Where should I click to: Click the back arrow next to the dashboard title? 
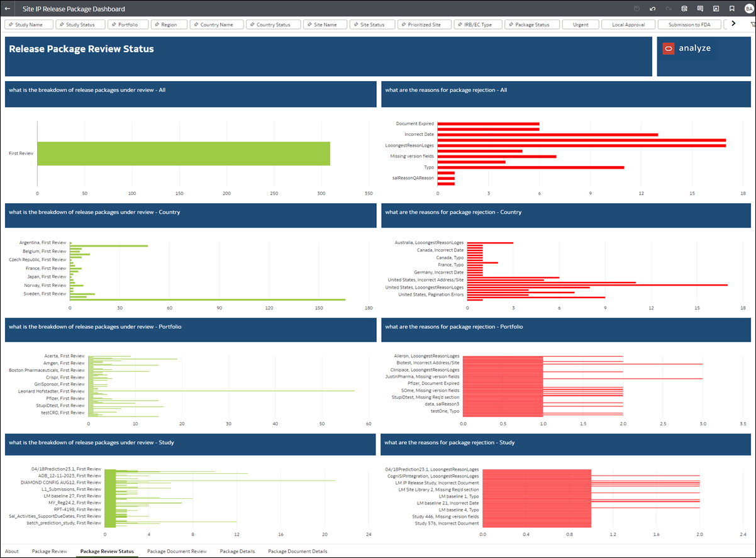point(9,9)
